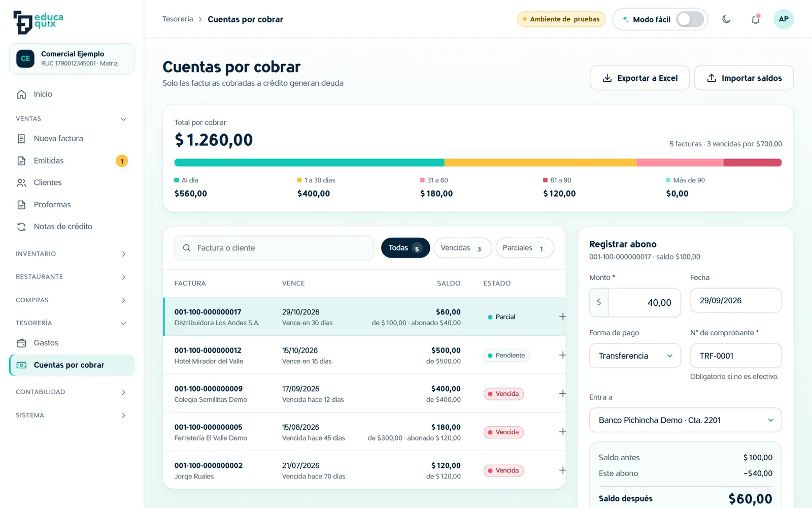This screenshot has height=508, width=812.
Task: Click the Educaquix logo
Action: 39,22
